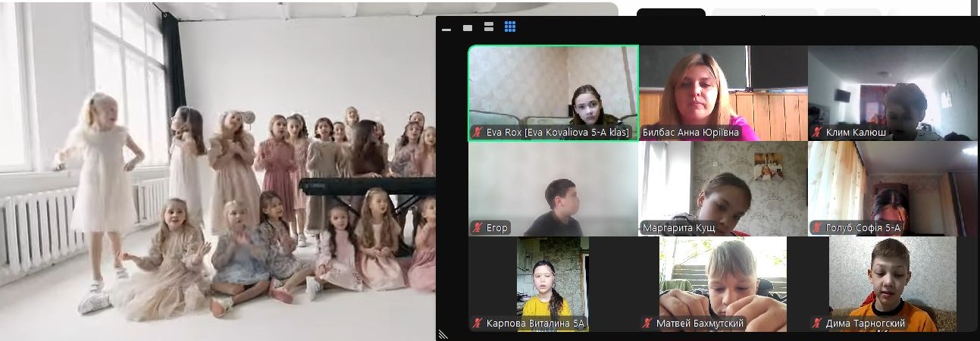This screenshot has height=341, width=980.
Task: Click muted mic icon beside Голуб Софія 5-А
Action: [x=817, y=227]
